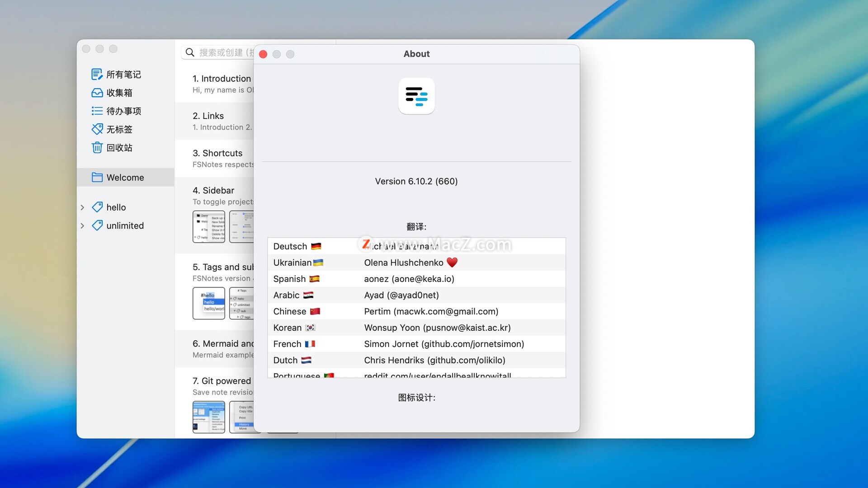Open note 6. Mermaid
Image resolution: width=868 pixels, height=488 pixels.
[214, 349]
